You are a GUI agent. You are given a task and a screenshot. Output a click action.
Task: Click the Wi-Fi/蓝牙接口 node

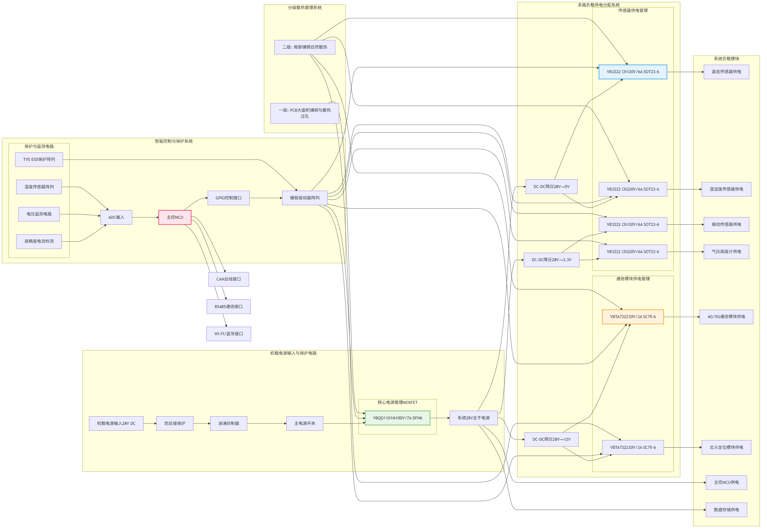coord(229,334)
